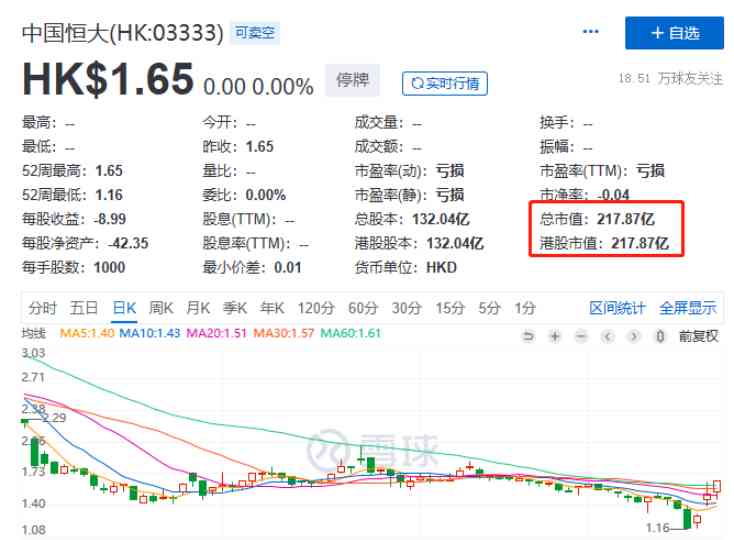Click the 昨收 1.65 value

260,146
